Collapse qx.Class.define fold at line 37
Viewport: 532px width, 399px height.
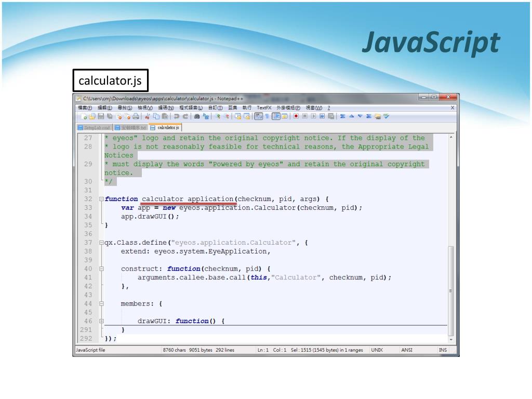coord(101,243)
